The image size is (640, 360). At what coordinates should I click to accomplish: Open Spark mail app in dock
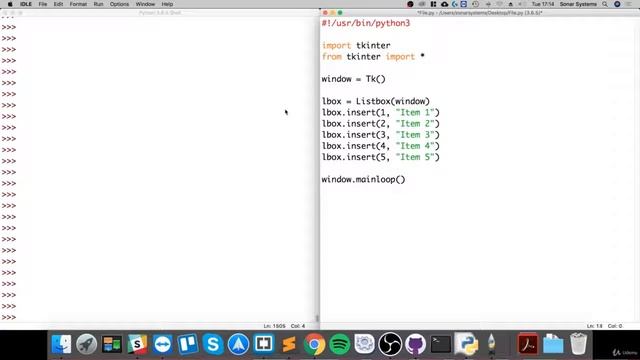238,344
